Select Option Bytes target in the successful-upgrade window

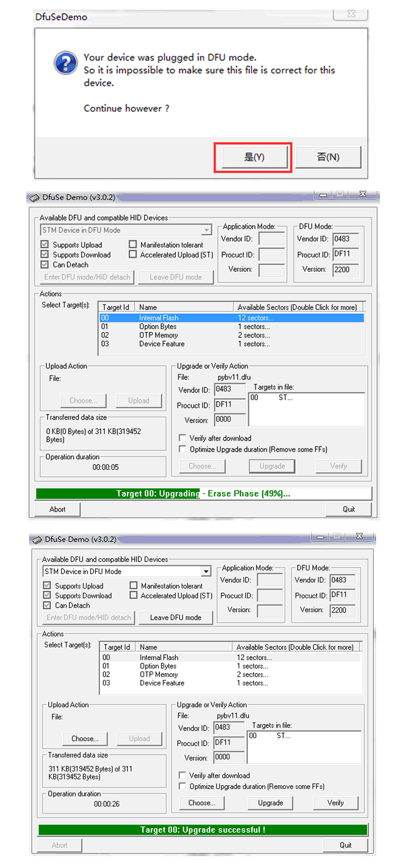[158, 666]
